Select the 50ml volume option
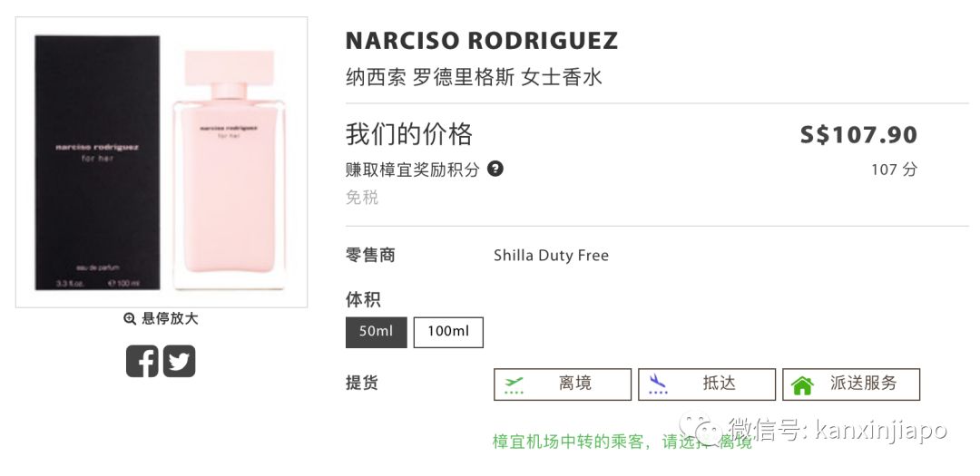The width and height of the screenshot is (980, 476). tap(376, 332)
